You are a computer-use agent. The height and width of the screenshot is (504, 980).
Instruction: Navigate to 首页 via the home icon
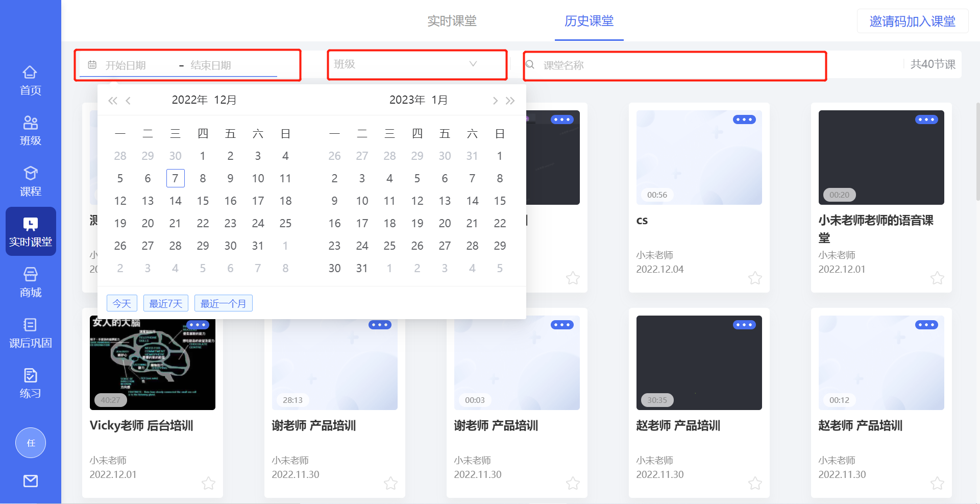[x=30, y=79]
